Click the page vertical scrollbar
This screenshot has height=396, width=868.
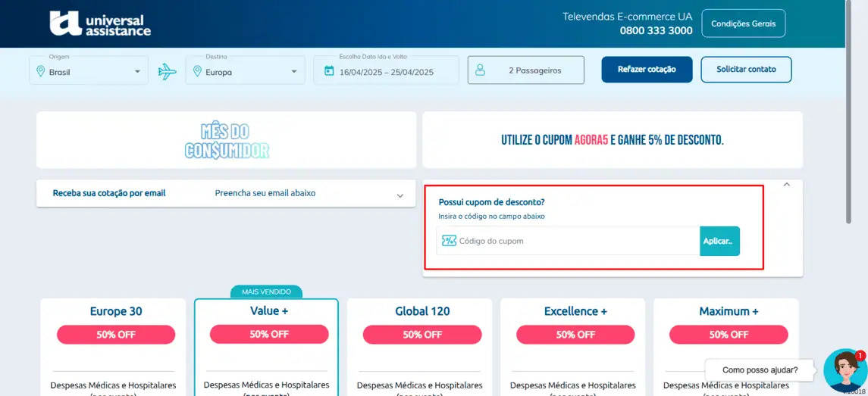click(x=849, y=111)
